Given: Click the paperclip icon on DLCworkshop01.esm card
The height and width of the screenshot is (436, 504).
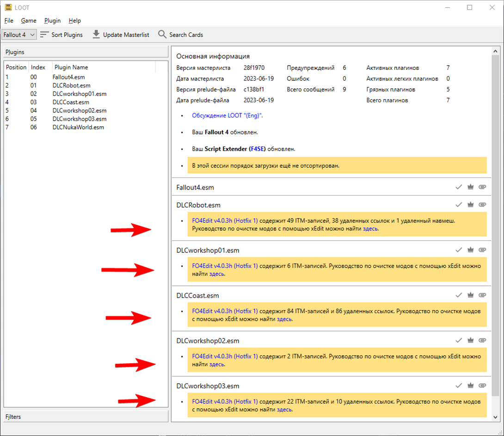Looking at the screenshot, I should (x=482, y=250).
